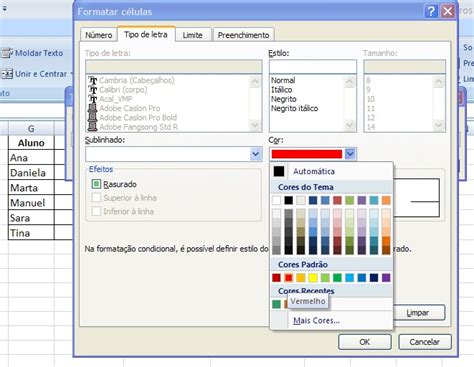474x367 pixels.
Task: Toggle the Rasurado checkbox
Action: point(96,184)
